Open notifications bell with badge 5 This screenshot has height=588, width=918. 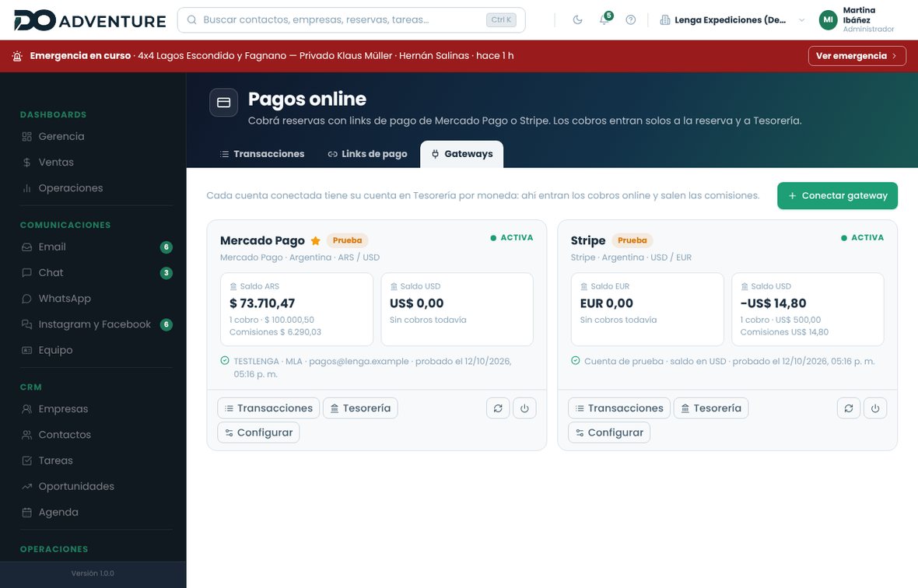click(x=604, y=20)
